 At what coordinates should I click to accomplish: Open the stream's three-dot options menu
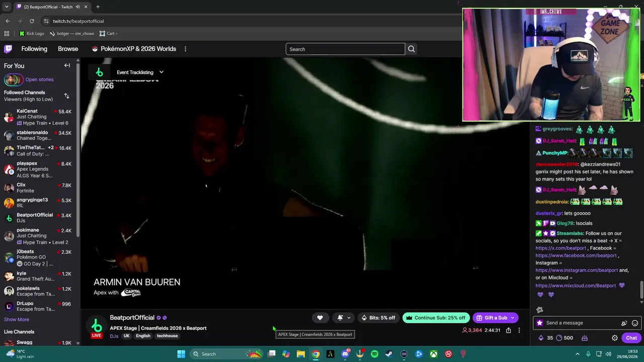coord(519,330)
